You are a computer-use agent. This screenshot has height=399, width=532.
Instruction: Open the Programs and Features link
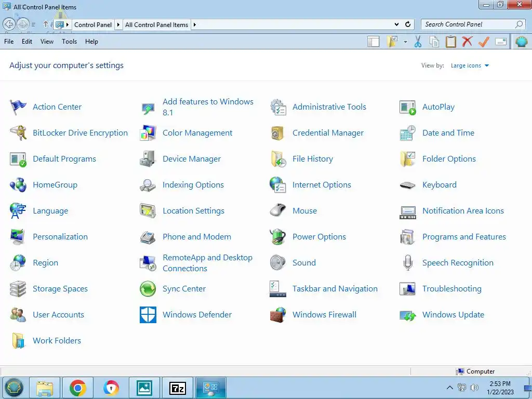pos(464,237)
